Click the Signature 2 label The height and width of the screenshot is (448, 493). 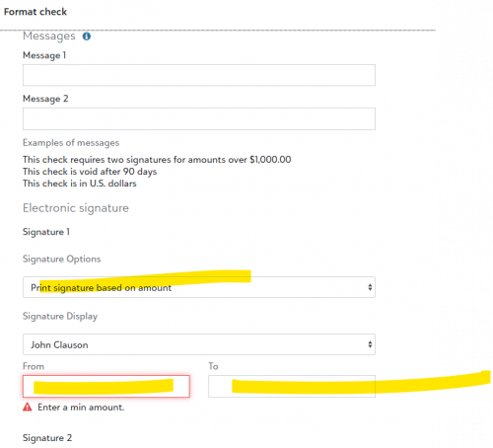point(47,438)
